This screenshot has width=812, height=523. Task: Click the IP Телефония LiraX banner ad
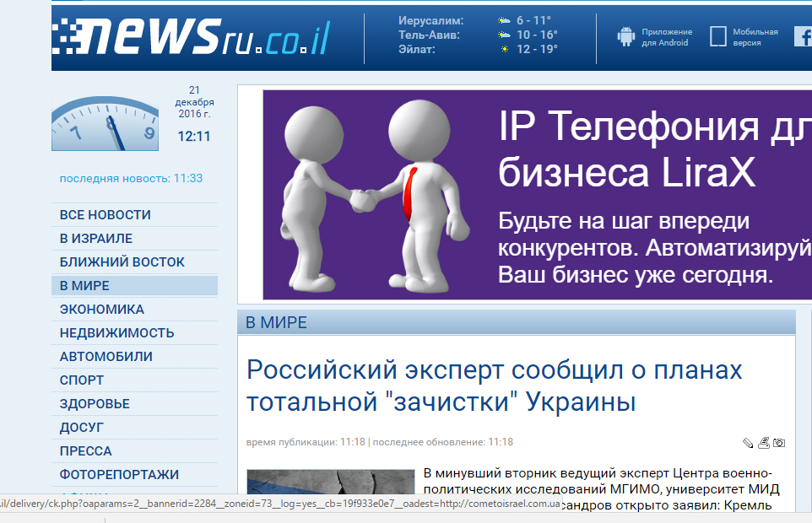538,195
